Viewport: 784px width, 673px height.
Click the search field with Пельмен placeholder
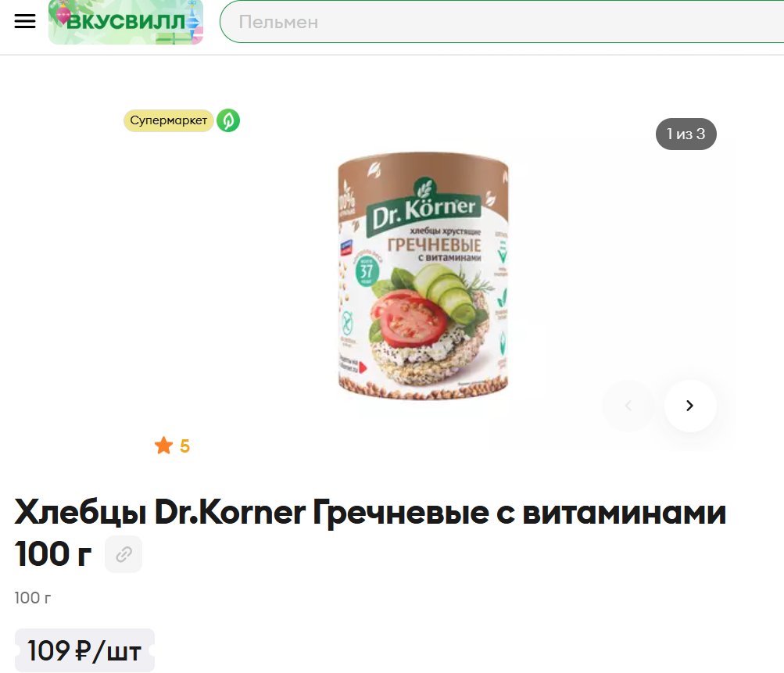click(502, 22)
